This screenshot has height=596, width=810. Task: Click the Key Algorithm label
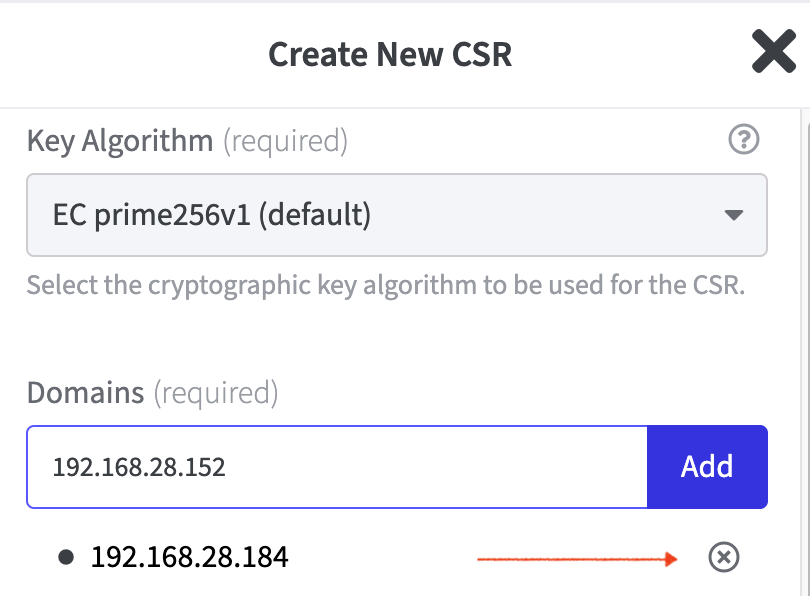coord(120,141)
